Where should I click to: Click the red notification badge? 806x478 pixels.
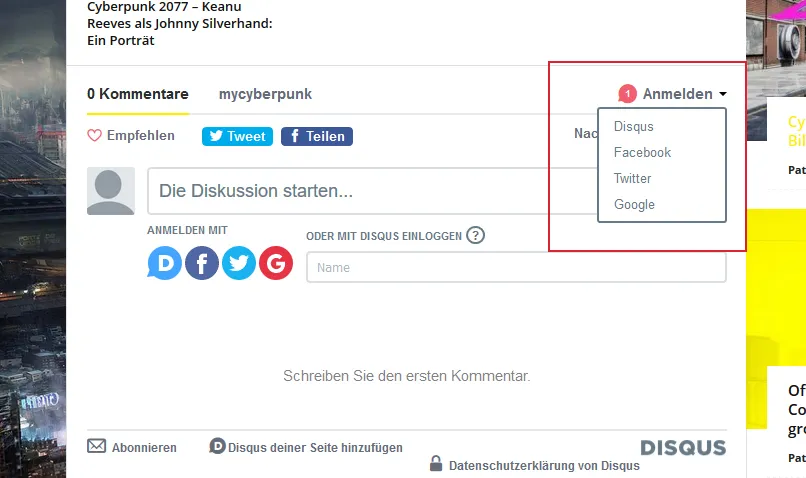[x=628, y=94]
